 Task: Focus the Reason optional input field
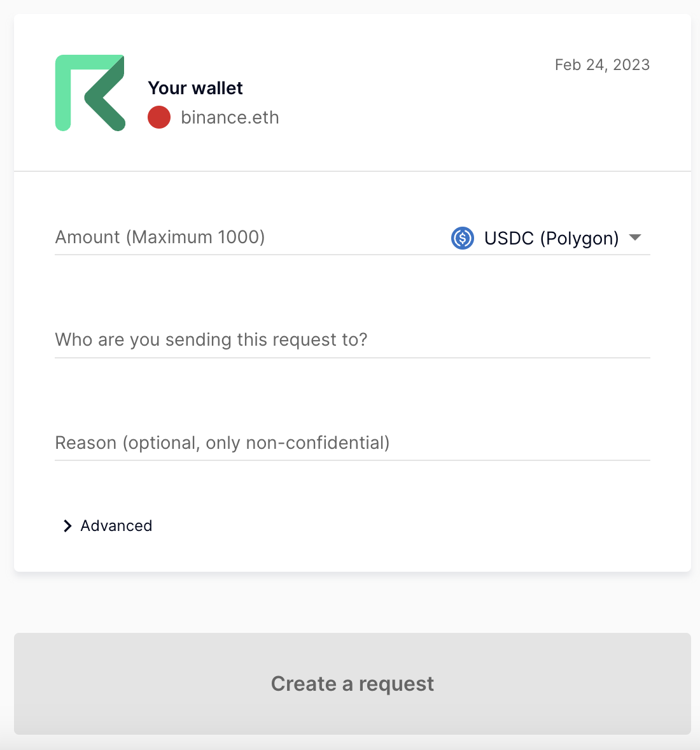[x=352, y=443]
